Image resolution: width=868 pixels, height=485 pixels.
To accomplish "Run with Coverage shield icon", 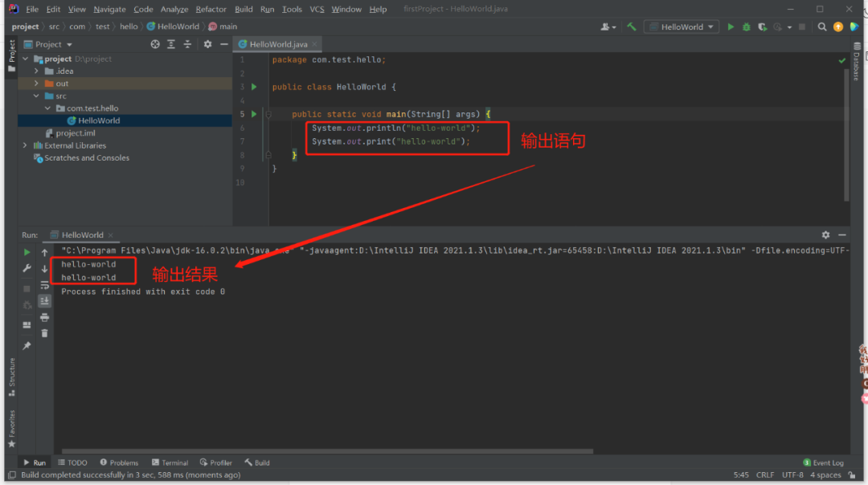I will pyautogui.click(x=762, y=26).
